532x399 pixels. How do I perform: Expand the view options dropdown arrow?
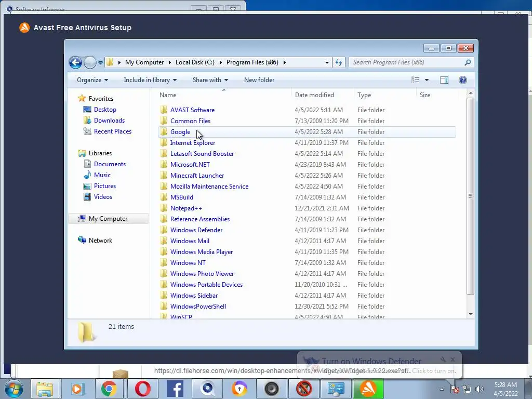[x=427, y=80]
